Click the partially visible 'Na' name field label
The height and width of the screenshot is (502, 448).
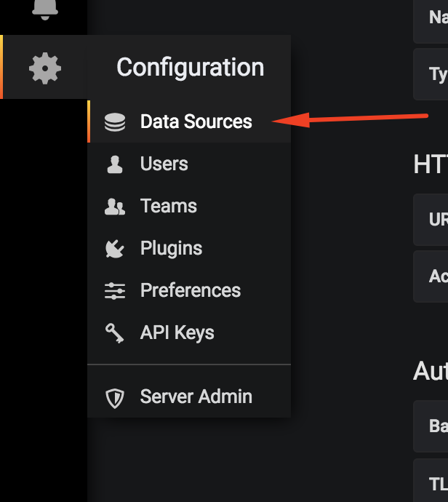(x=437, y=20)
